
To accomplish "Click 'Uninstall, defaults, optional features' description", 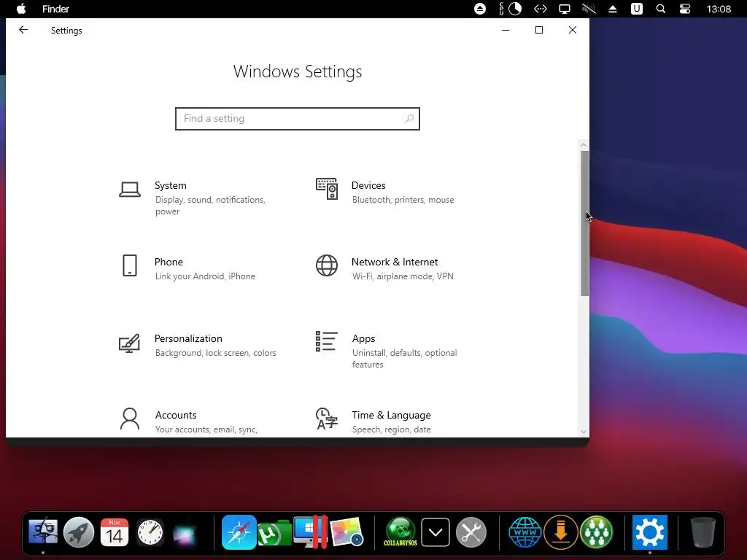I will click(x=404, y=359).
